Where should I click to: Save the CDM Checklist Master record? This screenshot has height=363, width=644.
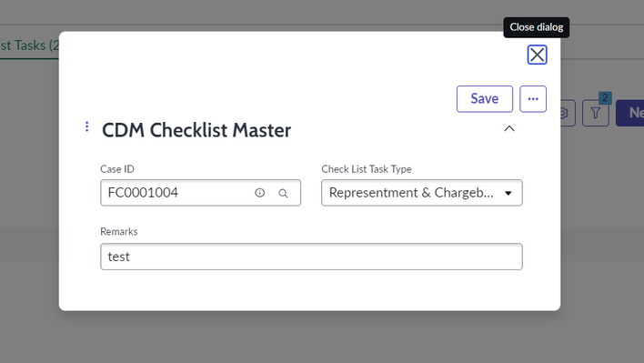485,99
